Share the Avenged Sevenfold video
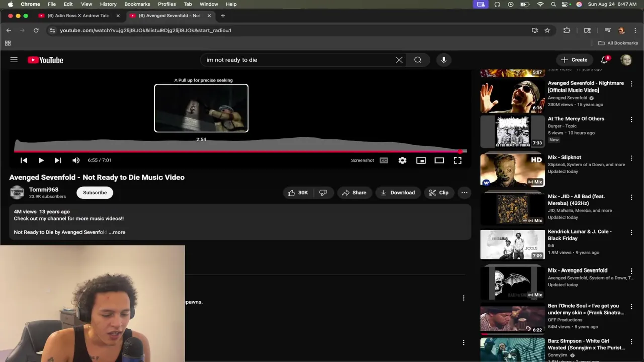This screenshot has width=644, height=362. (x=354, y=193)
